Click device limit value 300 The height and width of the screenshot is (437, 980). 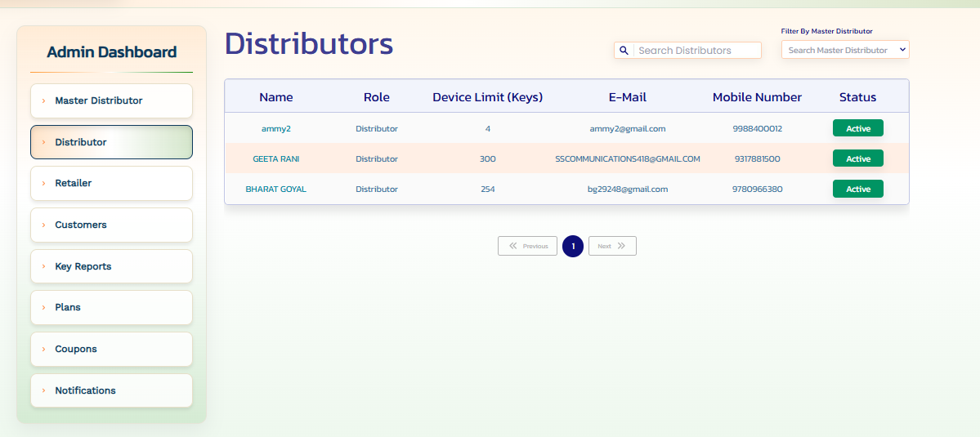[x=487, y=159]
